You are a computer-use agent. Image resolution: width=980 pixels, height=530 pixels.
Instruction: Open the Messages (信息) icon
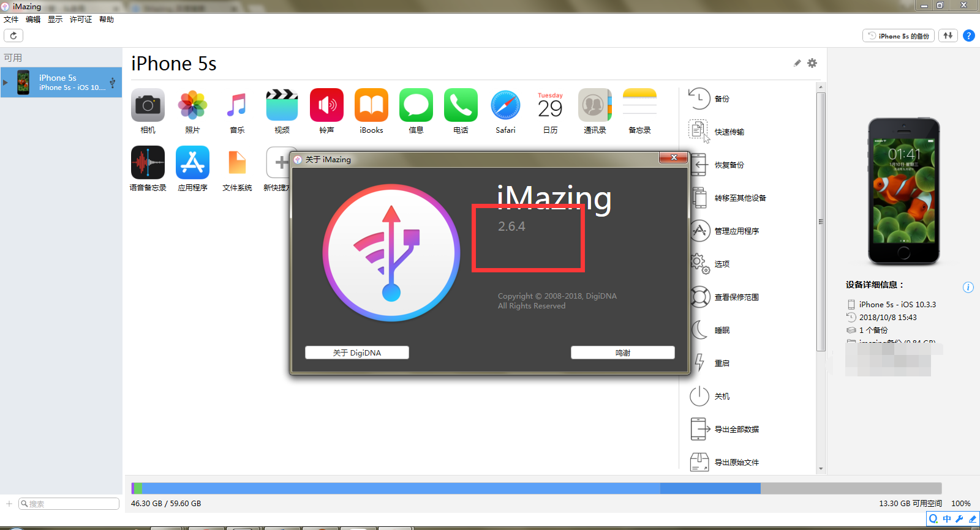(416, 105)
